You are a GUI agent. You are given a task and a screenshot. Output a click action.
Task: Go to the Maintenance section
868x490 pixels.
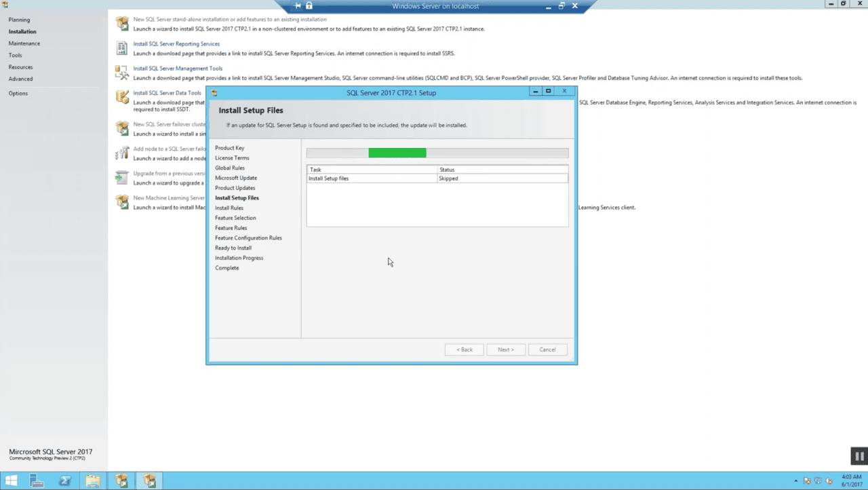point(24,43)
